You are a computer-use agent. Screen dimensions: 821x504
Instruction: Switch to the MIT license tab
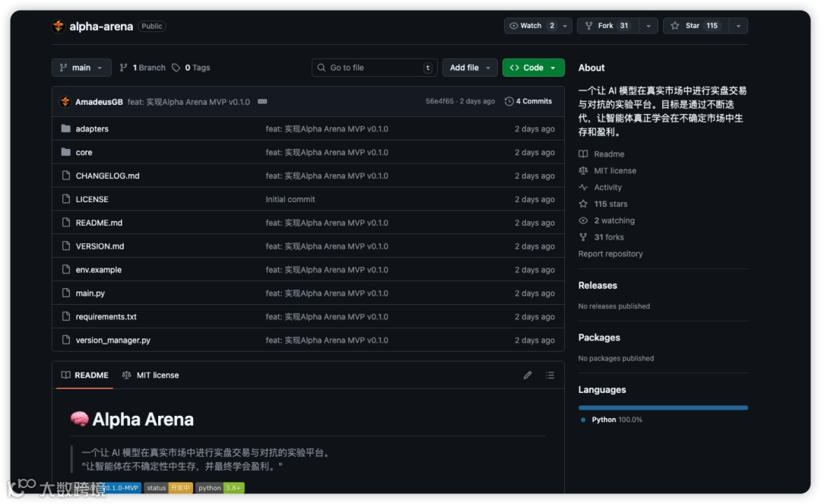[x=151, y=376]
